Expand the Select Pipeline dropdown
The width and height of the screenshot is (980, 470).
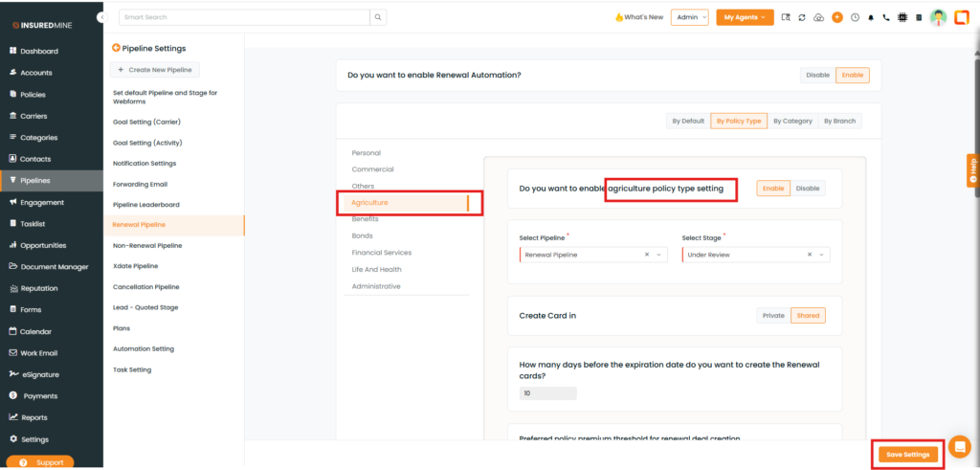click(659, 255)
